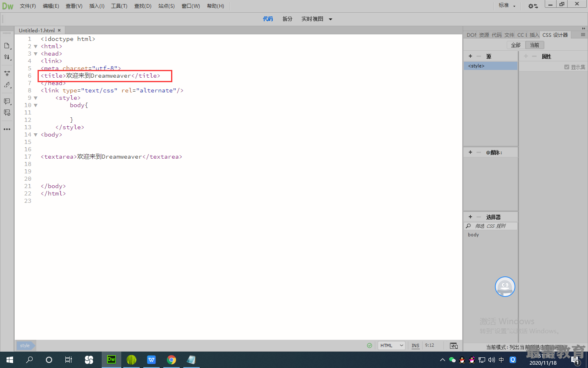
Task: Open the 查找(D) menu
Action: (x=143, y=6)
